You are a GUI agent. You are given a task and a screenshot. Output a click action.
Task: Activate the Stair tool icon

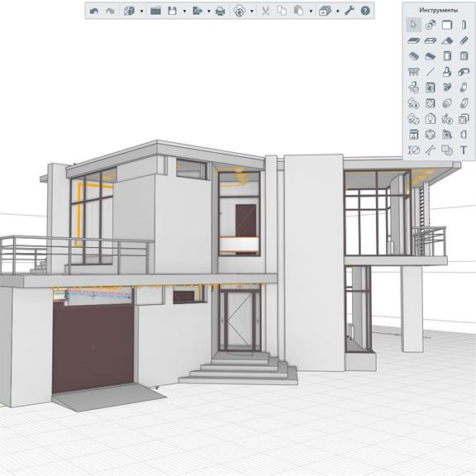[x=413, y=56]
